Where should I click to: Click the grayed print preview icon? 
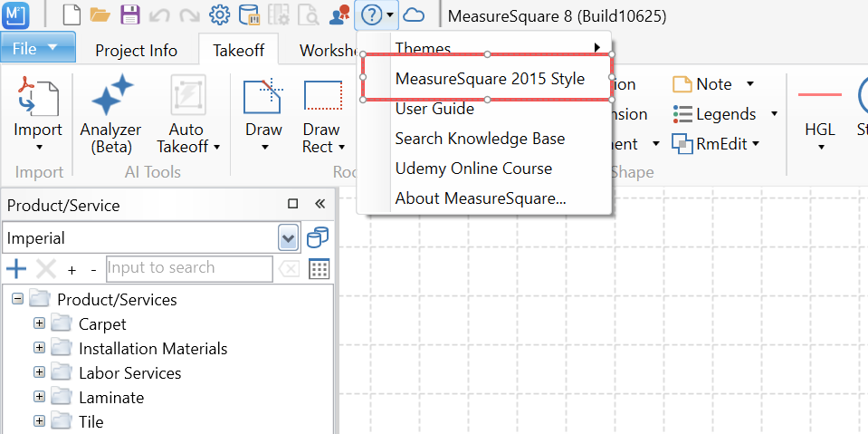[309, 15]
